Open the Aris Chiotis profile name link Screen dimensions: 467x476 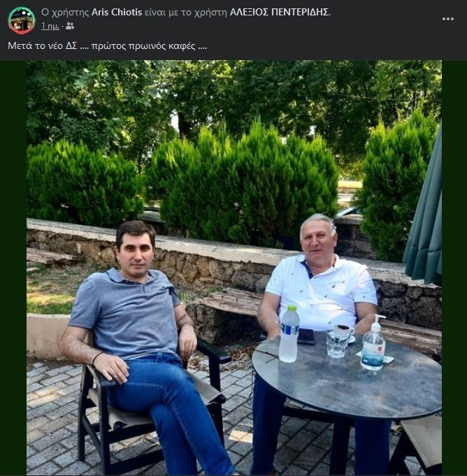pos(115,13)
